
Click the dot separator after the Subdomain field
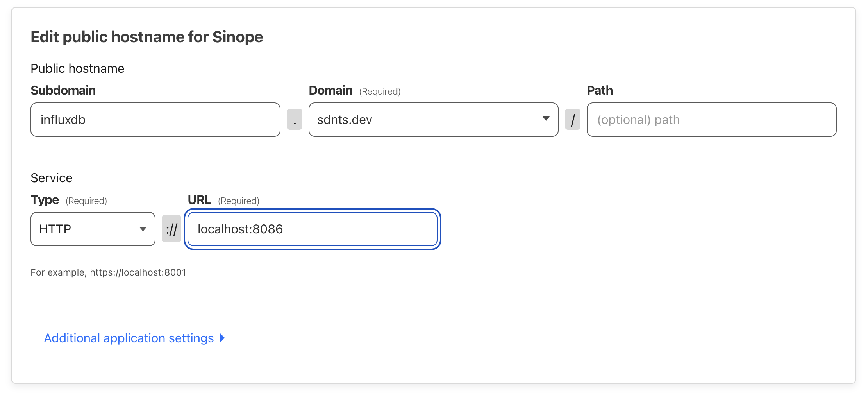click(x=295, y=120)
